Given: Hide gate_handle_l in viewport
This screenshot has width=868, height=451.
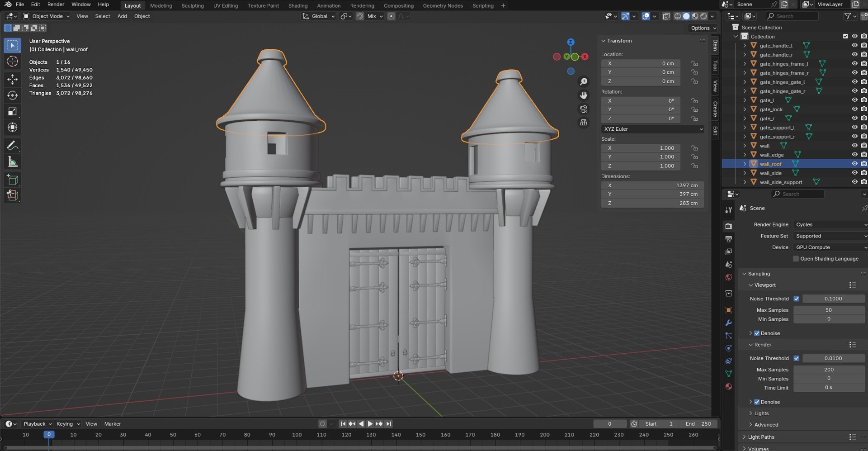Looking at the screenshot, I should [x=854, y=45].
